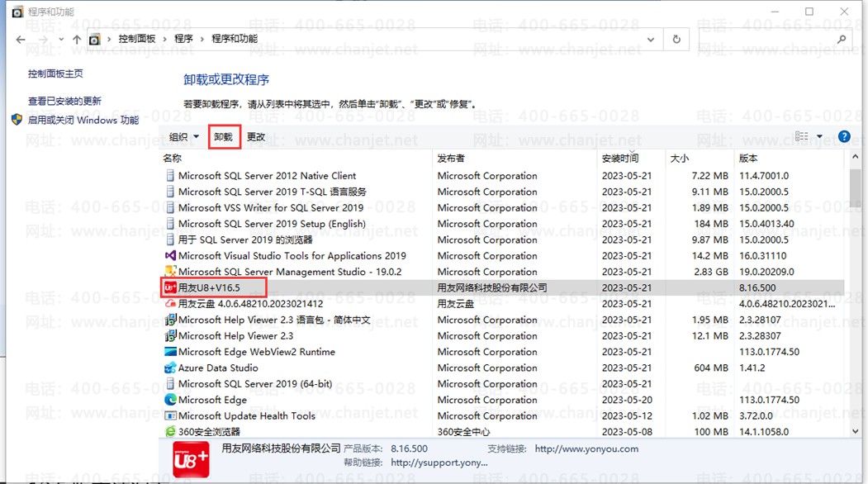Click the 用友U8+V16.5 program icon

coord(170,287)
